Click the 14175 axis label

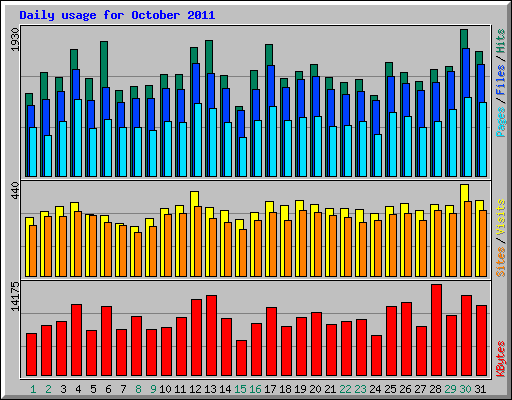(x=16, y=296)
